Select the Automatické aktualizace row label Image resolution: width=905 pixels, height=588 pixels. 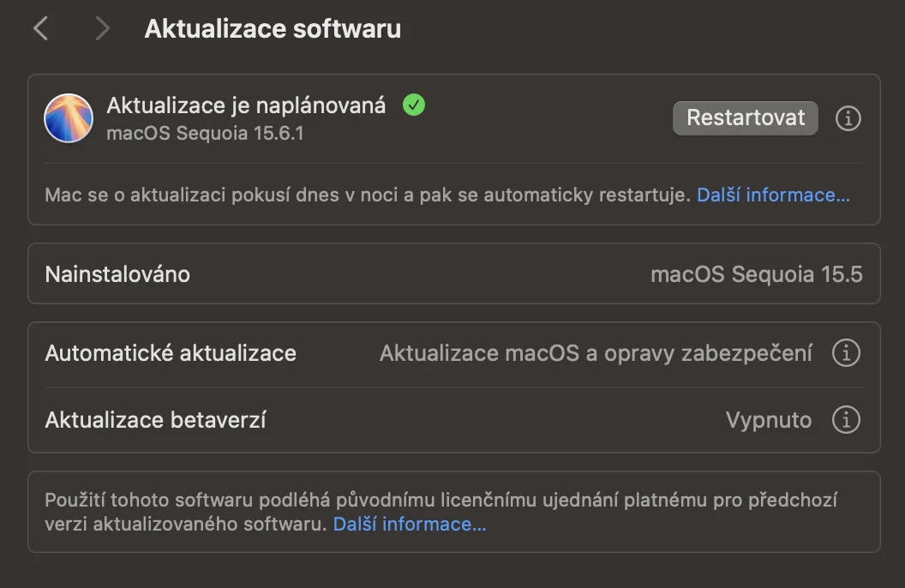point(171,352)
